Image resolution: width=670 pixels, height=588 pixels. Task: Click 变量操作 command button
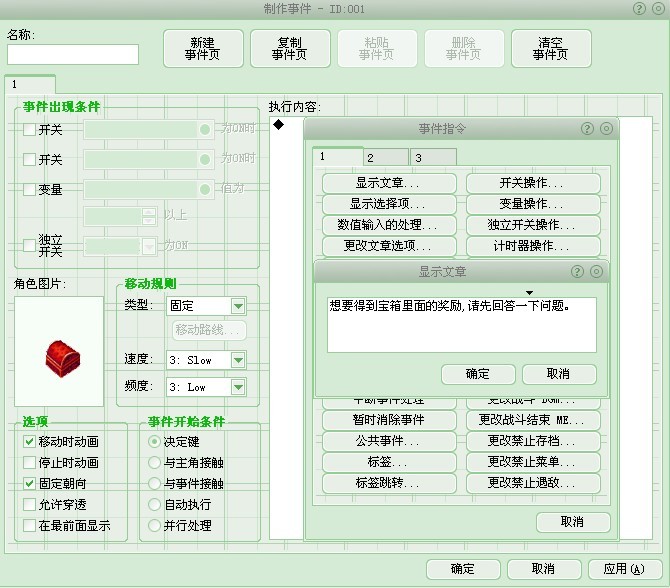[x=533, y=204]
